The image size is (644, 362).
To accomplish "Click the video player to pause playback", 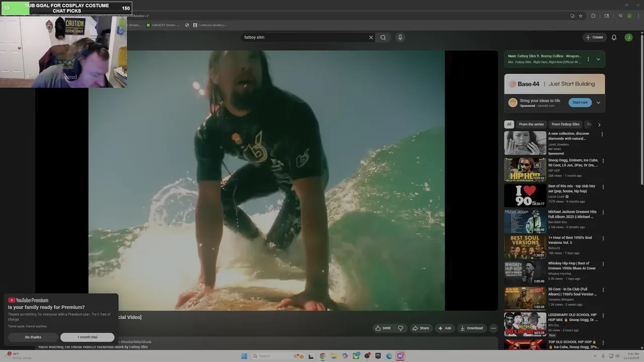I will (x=267, y=180).
